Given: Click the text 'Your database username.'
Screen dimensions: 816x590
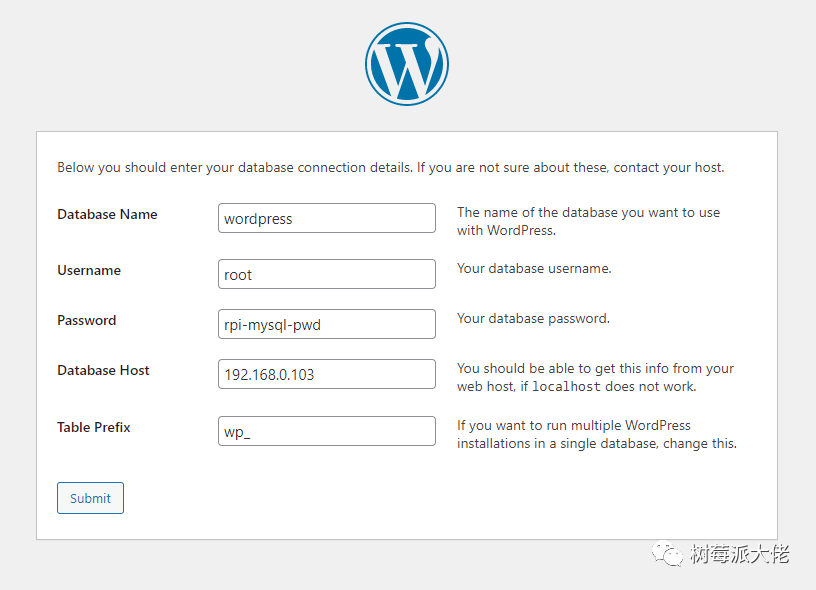Looking at the screenshot, I should coord(534,268).
